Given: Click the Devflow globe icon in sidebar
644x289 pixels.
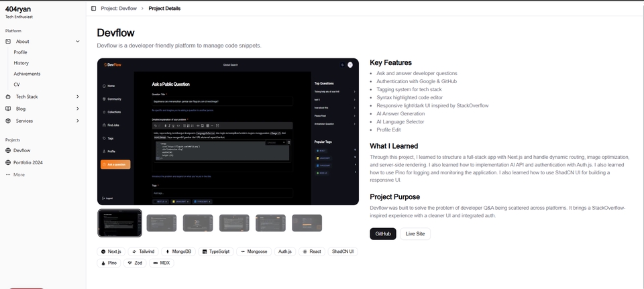Looking at the screenshot, I should coord(8,150).
